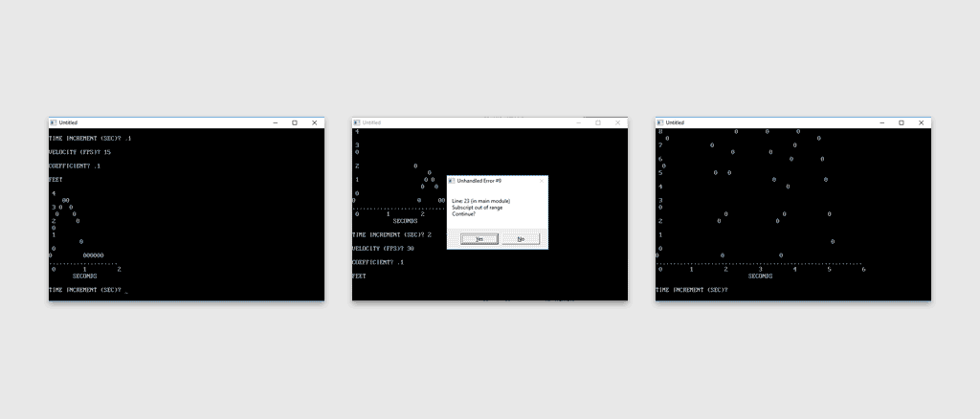This screenshot has width=980, height=419.
Task: Click the leftmost console's bottom TIME INCREMENT prompt
Action: pos(86,289)
